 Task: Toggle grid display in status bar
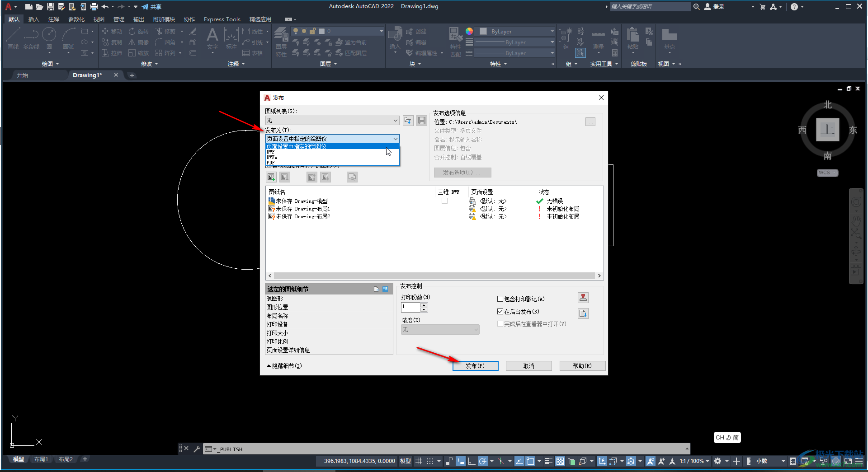[419, 461]
